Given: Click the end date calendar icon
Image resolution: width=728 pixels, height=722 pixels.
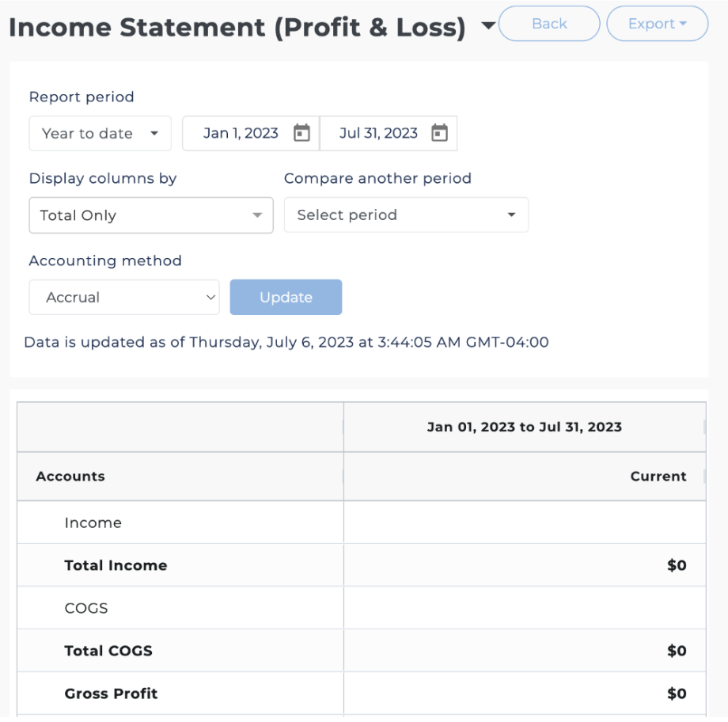Looking at the screenshot, I should [439, 133].
